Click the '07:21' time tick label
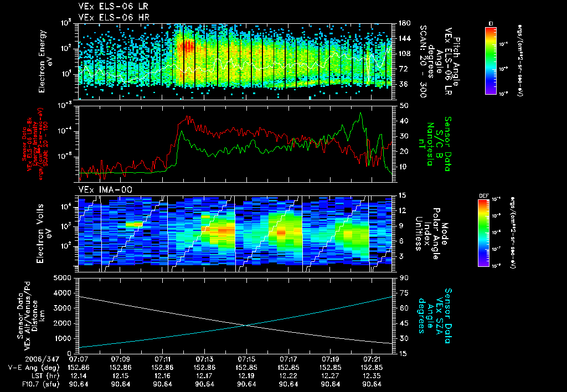Screen dimensions: 567x392 (372, 359)
